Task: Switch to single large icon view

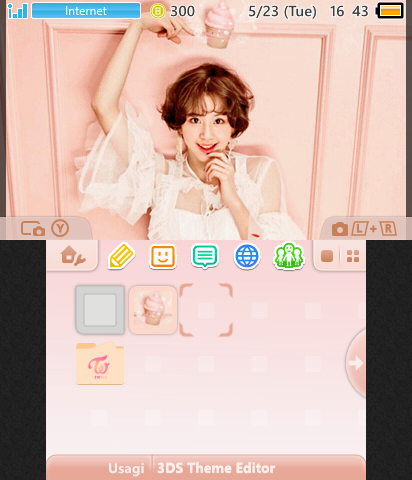Action: coord(327,256)
